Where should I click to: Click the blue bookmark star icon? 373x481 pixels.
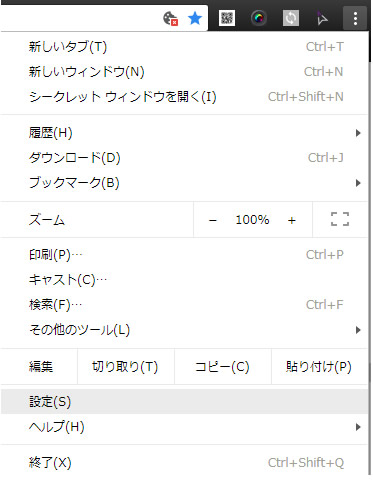tap(195, 18)
